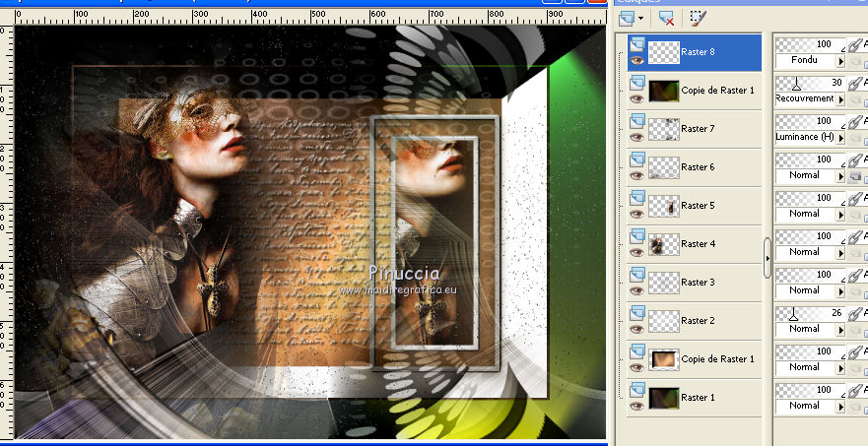Open the Recouvrement blend mode dropdown
The width and height of the screenshot is (868, 446).
point(840,99)
